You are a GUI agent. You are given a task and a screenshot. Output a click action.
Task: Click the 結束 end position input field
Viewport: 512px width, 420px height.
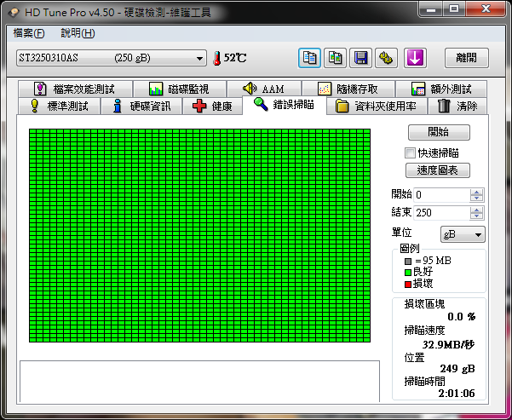coord(442,213)
